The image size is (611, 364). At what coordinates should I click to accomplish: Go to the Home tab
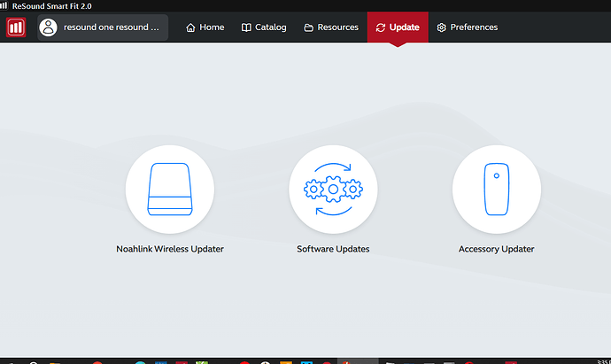205,27
